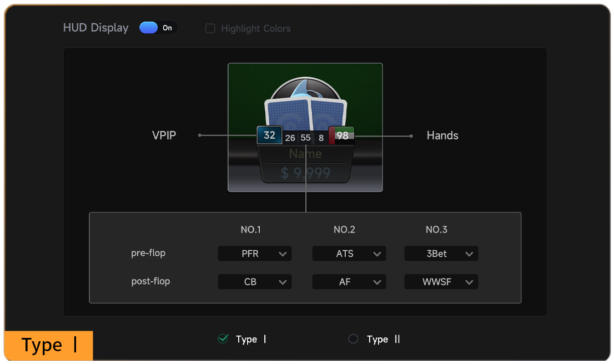Select the HUD stat value 55
Image resolution: width=614 pixels, height=364 pixels.
tap(305, 138)
